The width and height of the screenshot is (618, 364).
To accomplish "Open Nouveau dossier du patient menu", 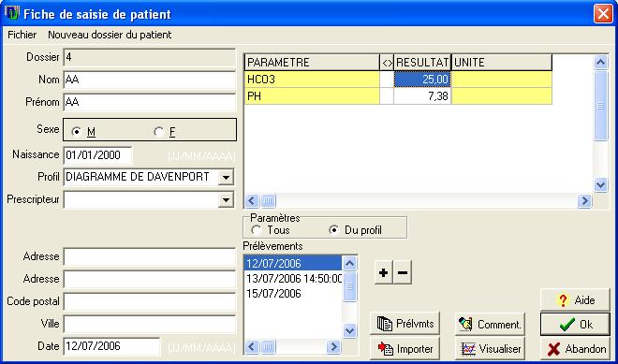I will click(110, 35).
